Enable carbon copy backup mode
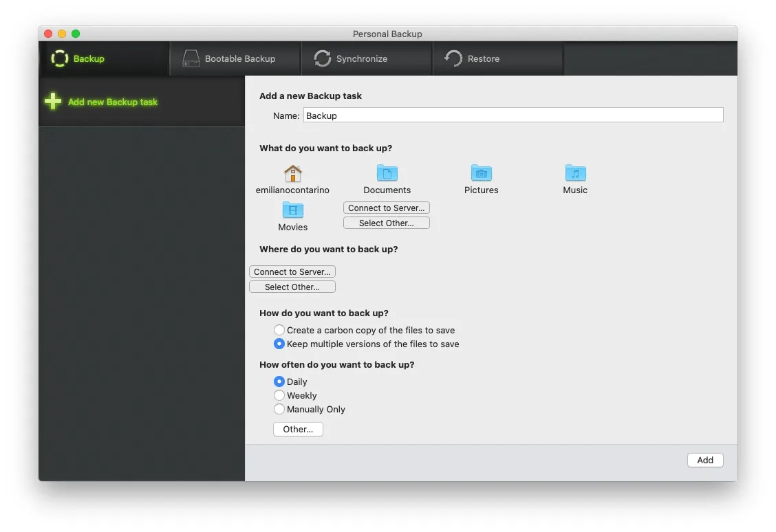The width and height of the screenshot is (776, 532). click(x=279, y=329)
